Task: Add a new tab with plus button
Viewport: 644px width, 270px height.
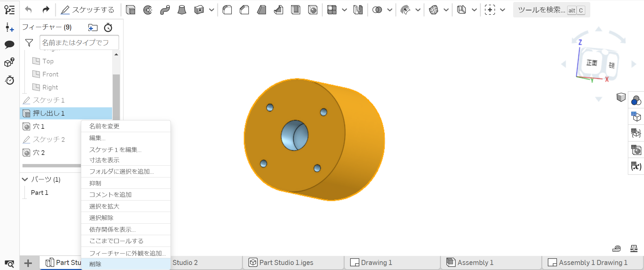Action: click(28, 263)
